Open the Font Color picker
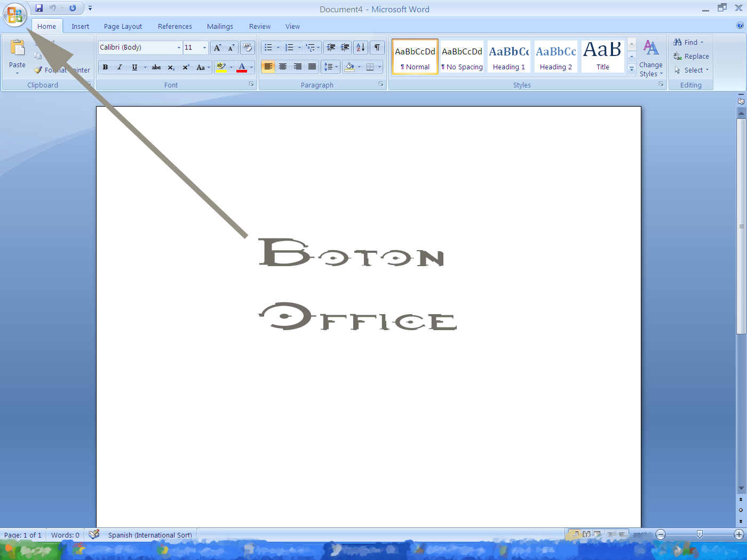The height and width of the screenshot is (560, 747). (242, 67)
